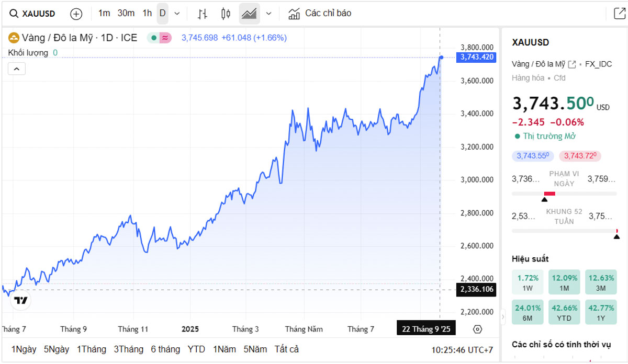Image resolution: width=628 pixels, height=364 pixels.
Task: Select the YTD date range
Action: [196, 349]
